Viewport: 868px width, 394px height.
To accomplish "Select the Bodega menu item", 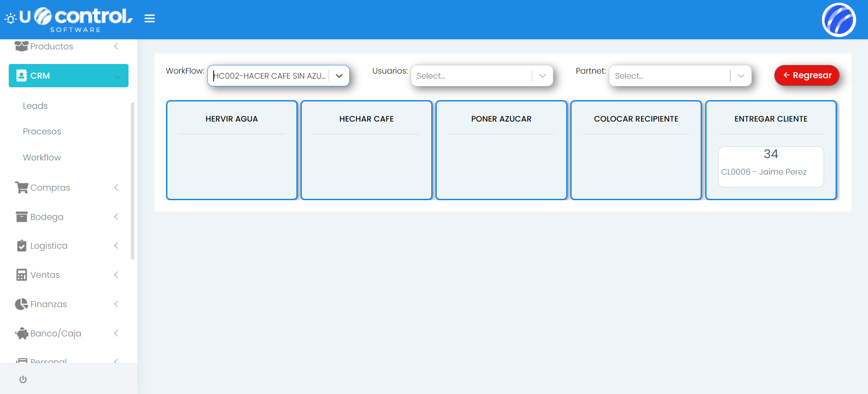I will [69, 217].
